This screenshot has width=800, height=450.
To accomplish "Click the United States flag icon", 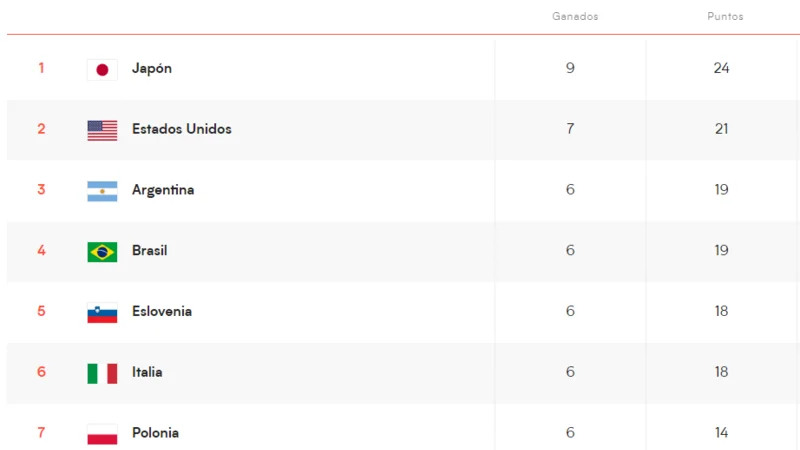I will point(102,131).
